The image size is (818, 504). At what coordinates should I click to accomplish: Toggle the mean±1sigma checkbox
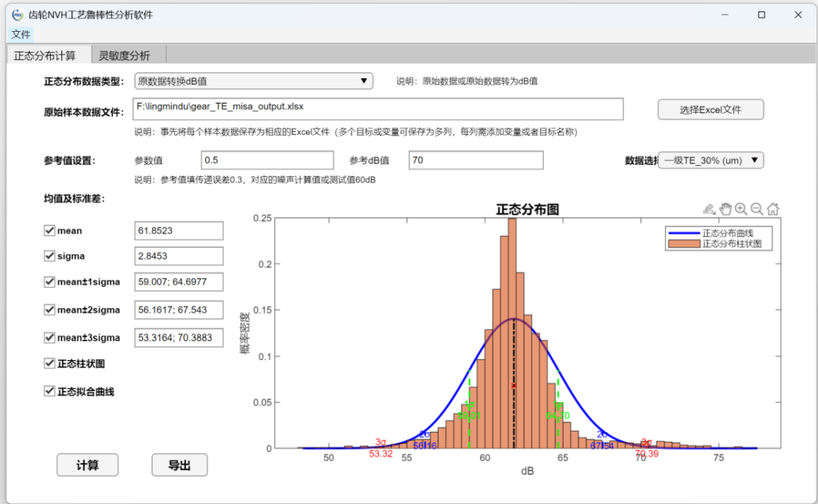(x=49, y=282)
